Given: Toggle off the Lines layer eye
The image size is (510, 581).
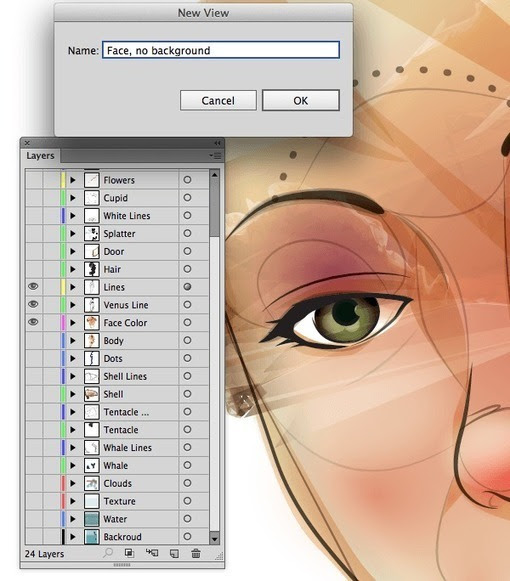Looking at the screenshot, I should click(33, 286).
